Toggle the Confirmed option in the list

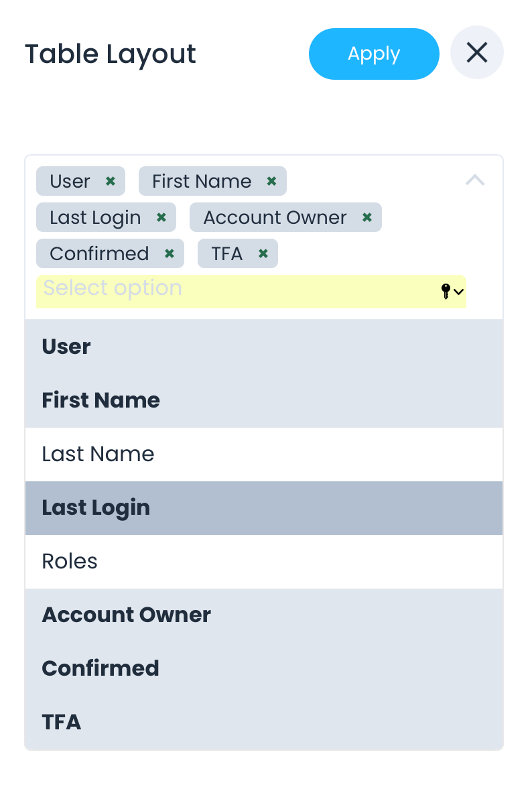pos(263,668)
